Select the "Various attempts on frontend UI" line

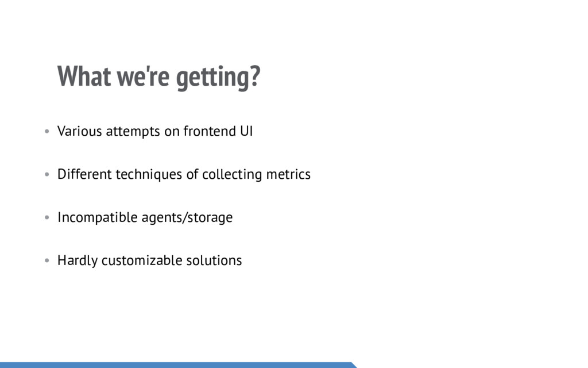pyautogui.click(x=154, y=132)
